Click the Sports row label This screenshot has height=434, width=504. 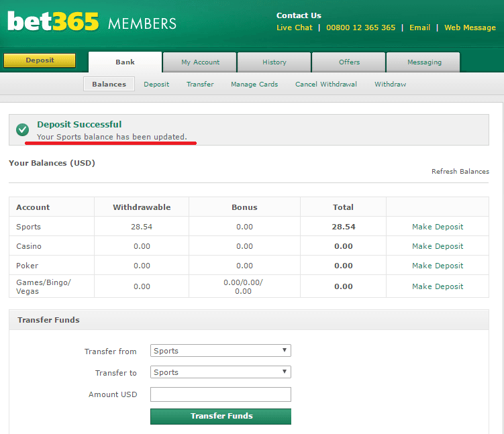point(28,227)
